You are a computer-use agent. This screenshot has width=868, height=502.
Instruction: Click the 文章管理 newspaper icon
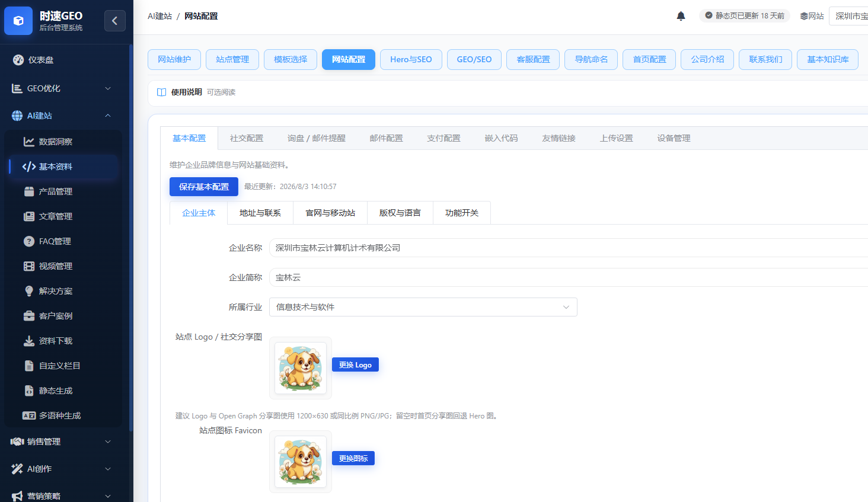tap(29, 216)
